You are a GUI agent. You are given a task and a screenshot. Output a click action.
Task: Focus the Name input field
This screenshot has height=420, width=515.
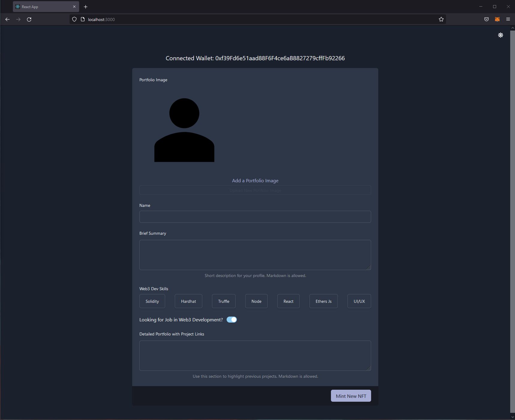tap(255, 217)
